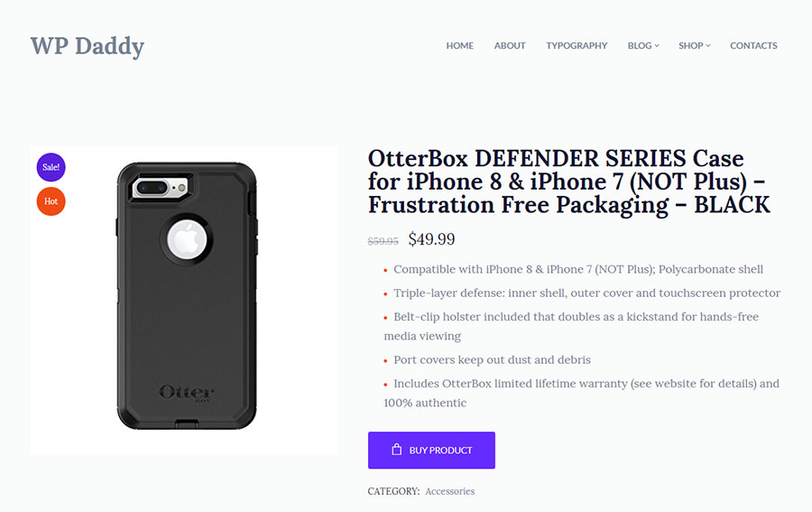Open the Blog menu item

coord(640,46)
